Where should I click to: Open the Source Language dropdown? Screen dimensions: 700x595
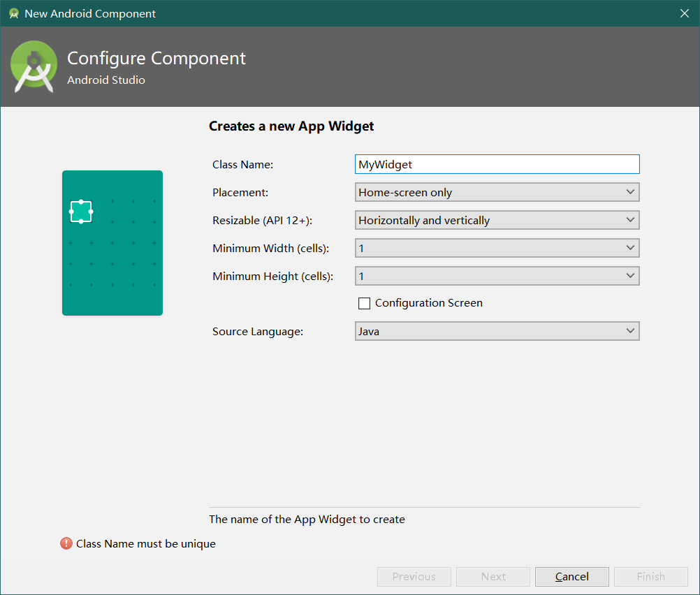tap(497, 331)
